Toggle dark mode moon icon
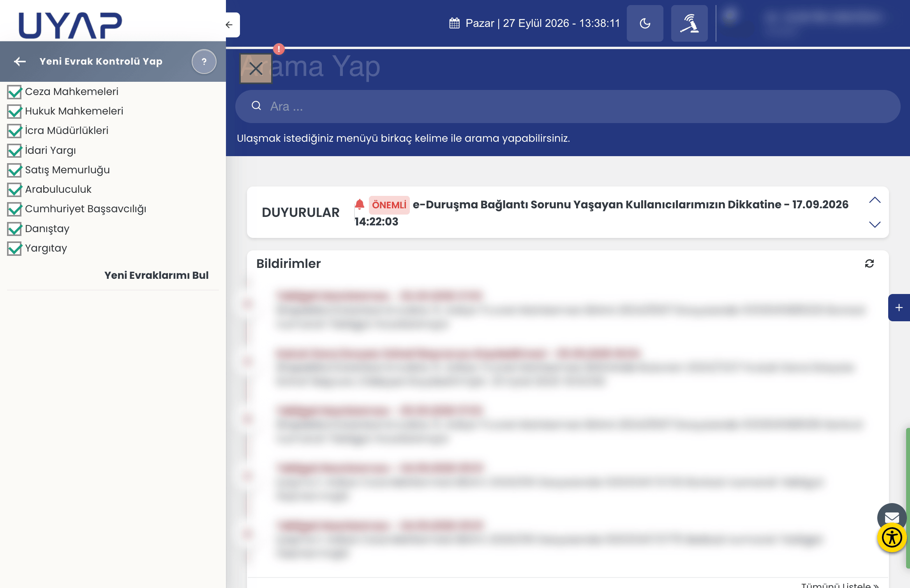The width and height of the screenshot is (910, 588). tap(645, 23)
